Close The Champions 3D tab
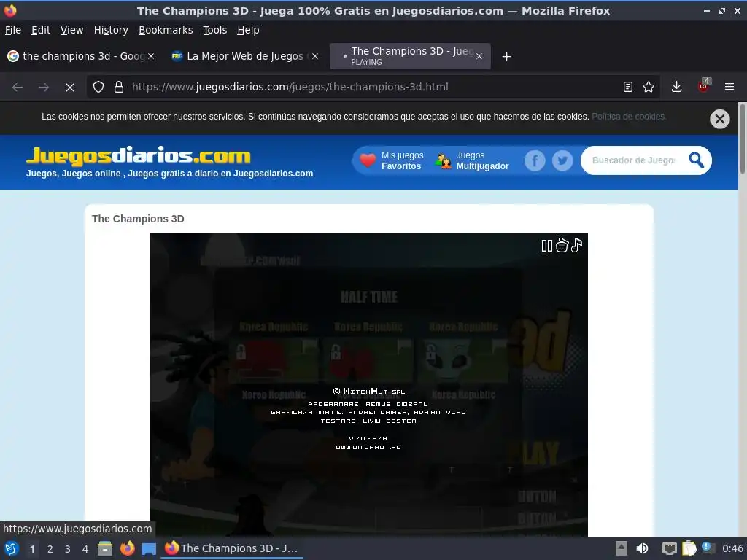747x560 pixels. [x=479, y=56]
